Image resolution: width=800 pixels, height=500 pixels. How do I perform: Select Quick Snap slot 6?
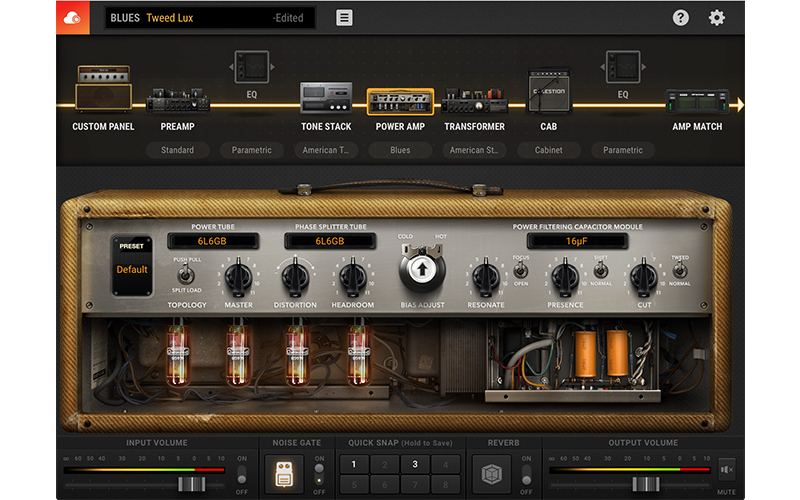pos(384,484)
